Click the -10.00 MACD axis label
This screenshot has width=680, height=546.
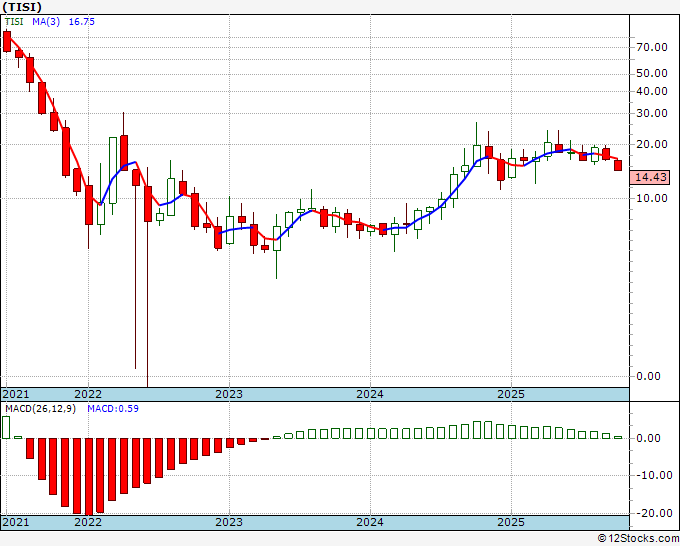(654, 475)
